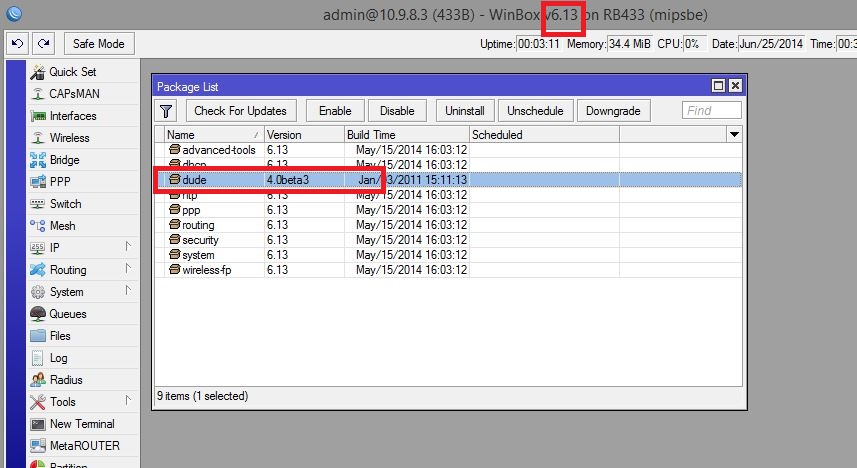Select the ppp package row

pyautogui.click(x=448, y=210)
